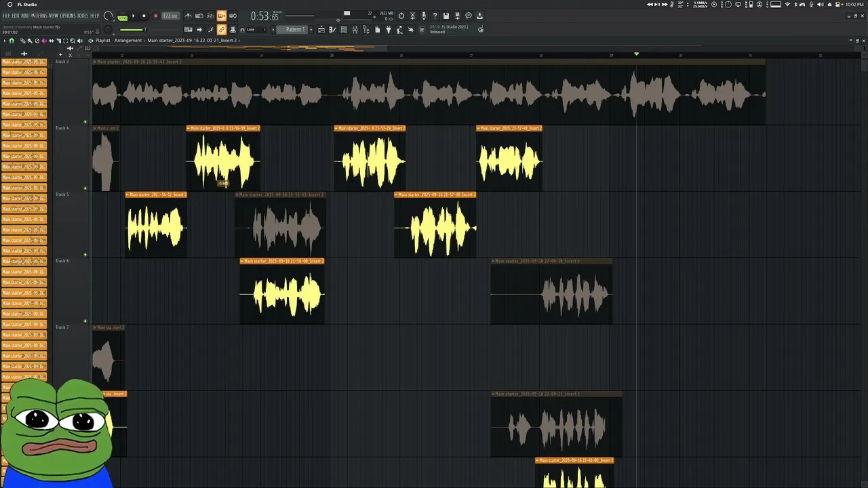868x488 pixels.
Task: Select the playlist Zoom tool
Action: click(x=73, y=41)
